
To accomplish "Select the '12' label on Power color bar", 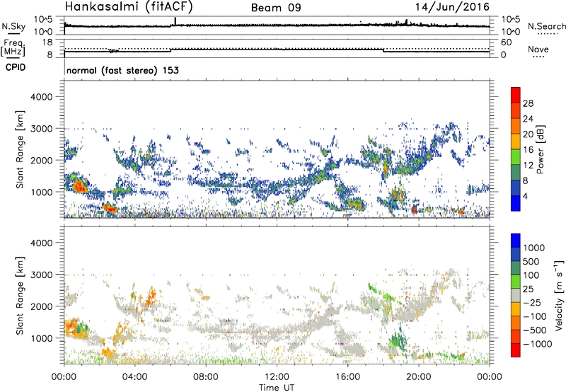I will 528,165.
